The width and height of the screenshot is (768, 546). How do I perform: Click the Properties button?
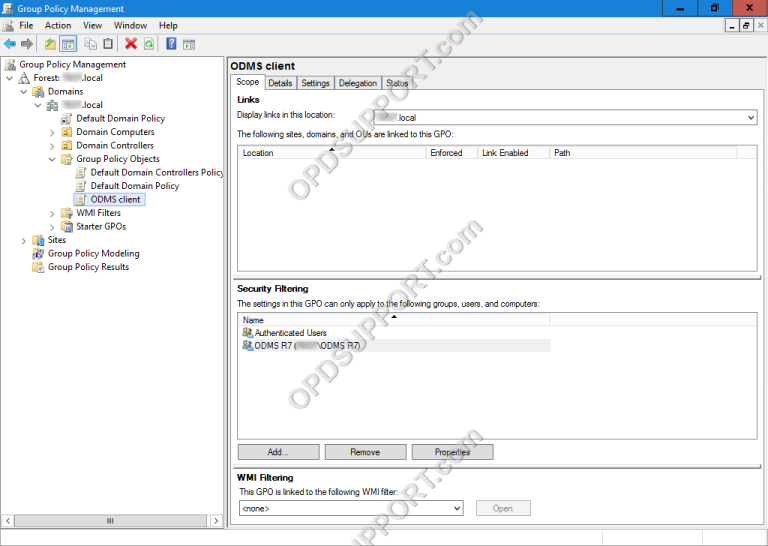coord(453,452)
